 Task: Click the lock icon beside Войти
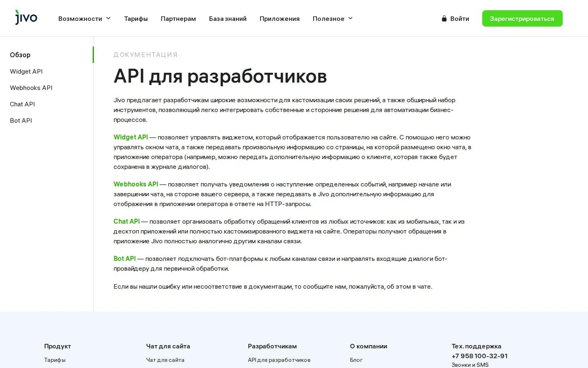pyautogui.click(x=444, y=18)
